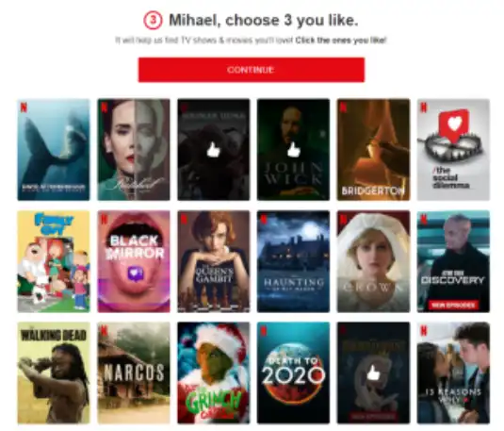The height and width of the screenshot is (431, 504).
Task: Deselect the liked poster beside 13 Reasons Why
Action: tap(373, 373)
